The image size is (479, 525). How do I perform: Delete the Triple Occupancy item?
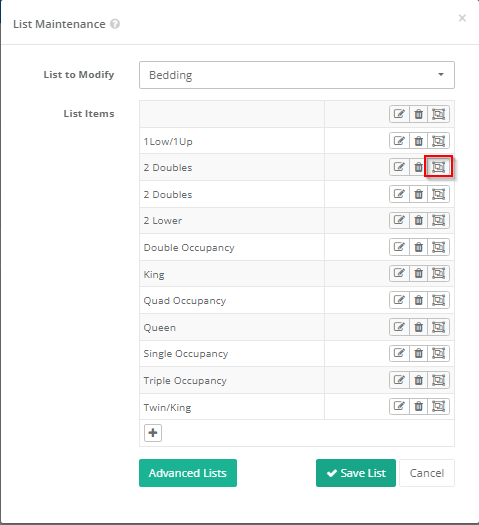click(x=418, y=380)
